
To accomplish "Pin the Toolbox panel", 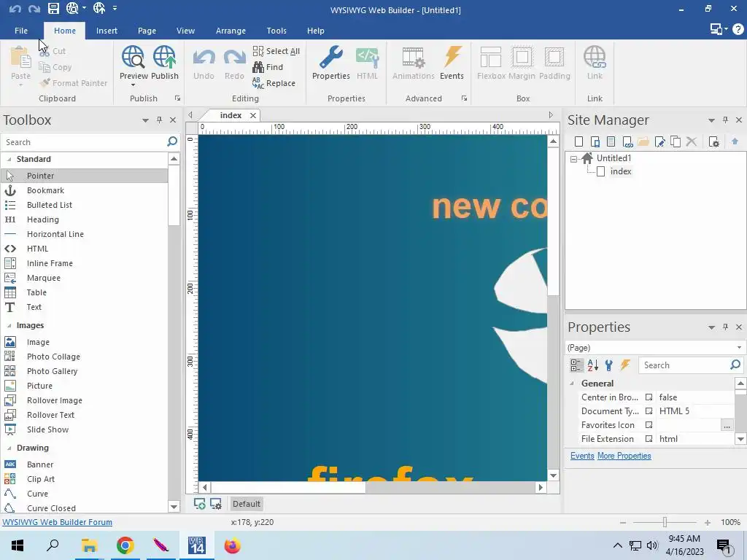I will 159,120.
